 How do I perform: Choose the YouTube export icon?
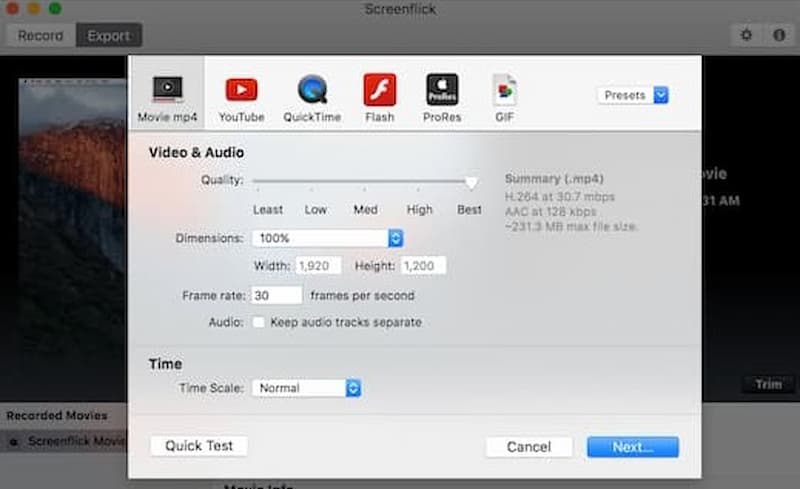(241, 90)
